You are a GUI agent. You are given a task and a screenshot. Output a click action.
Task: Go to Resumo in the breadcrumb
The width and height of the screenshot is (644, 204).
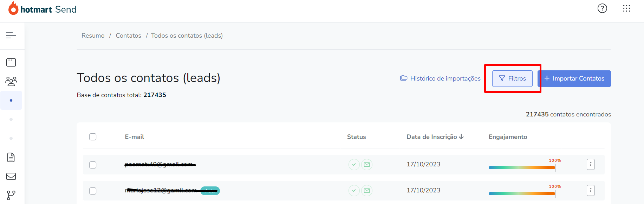(93, 36)
